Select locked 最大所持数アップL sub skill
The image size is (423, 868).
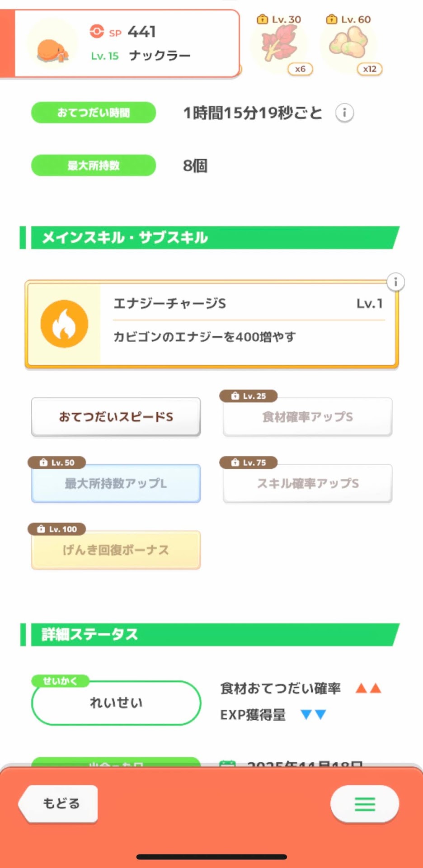pos(116,483)
